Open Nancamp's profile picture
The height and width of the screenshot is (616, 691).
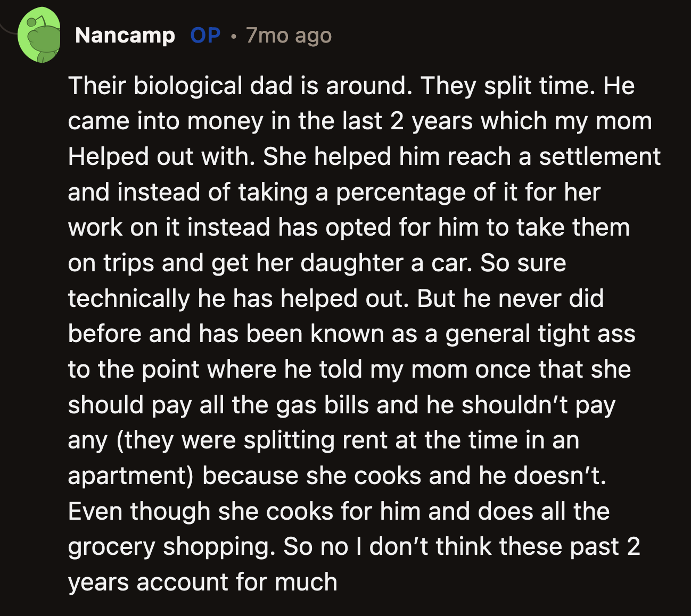pos(40,35)
